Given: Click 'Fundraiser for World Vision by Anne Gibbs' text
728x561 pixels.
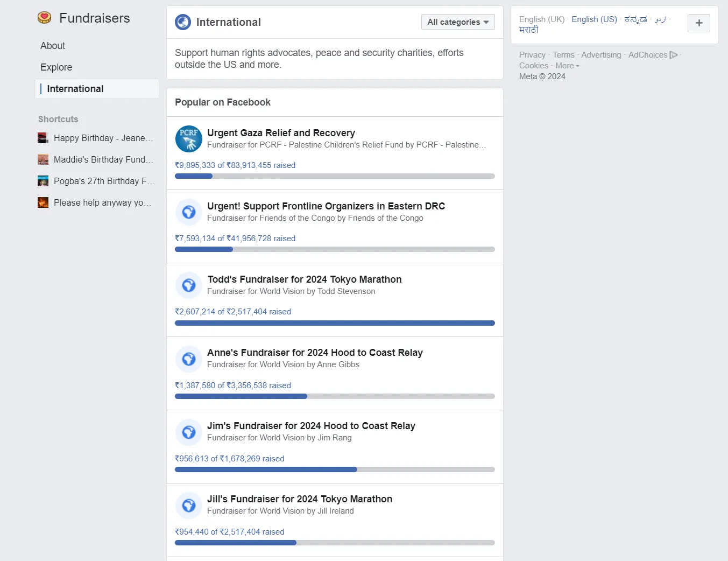Looking at the screenshot, I should coord(283,364).
